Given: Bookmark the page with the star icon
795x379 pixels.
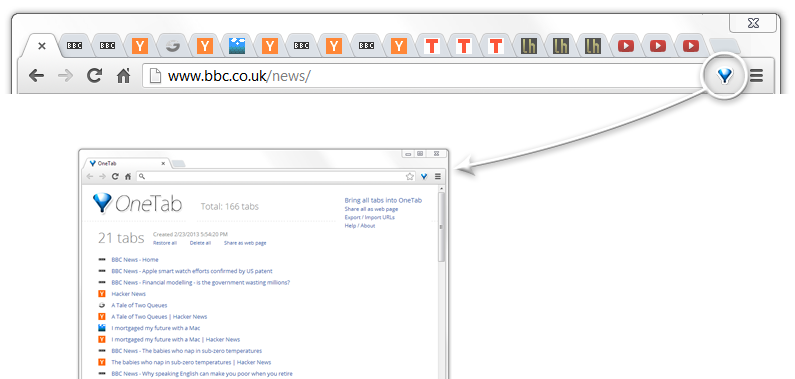Looking at the screenshot, I should (410, 176).
